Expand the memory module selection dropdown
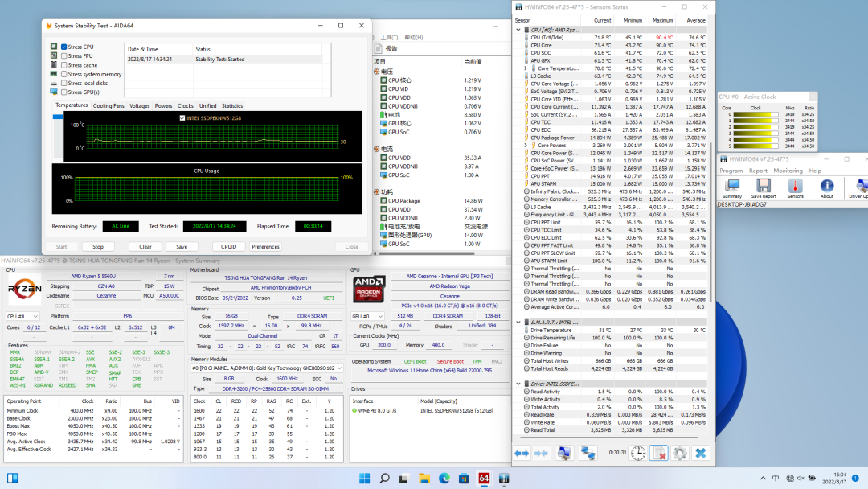Viewport: 868px width, 489px height. 267,368
